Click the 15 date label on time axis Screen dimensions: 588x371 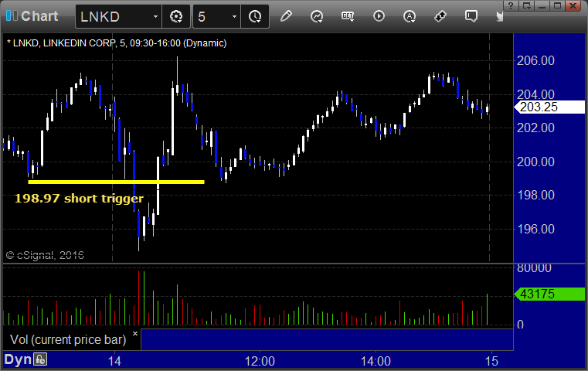(491, 361)
